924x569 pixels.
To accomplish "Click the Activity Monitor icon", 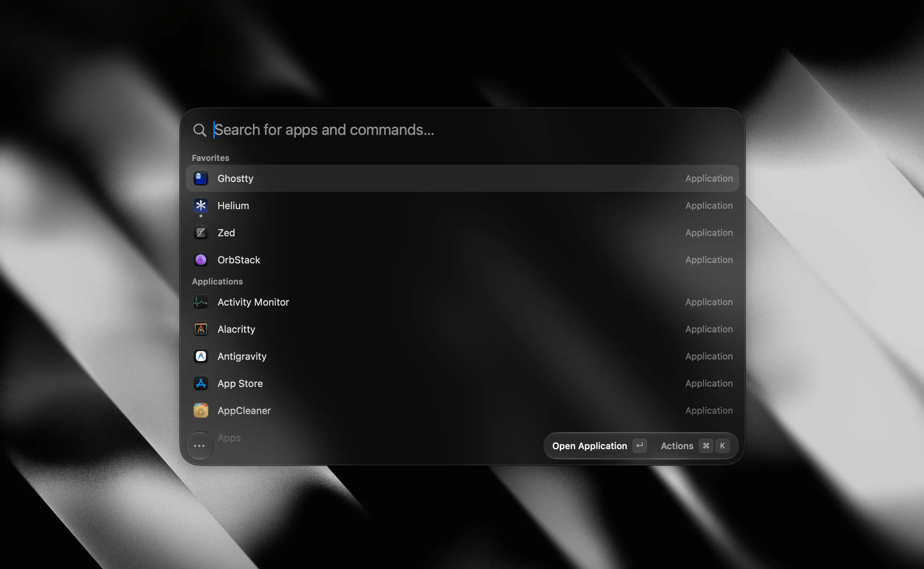I will (x=201, y=302).
